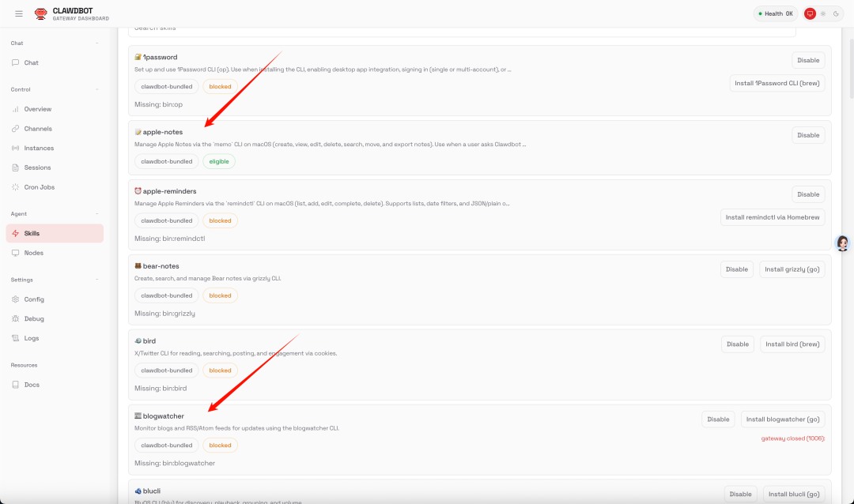854x504 pixels.
Task: Disable the apple-reminders skill
Action: (x=808, y=194)
